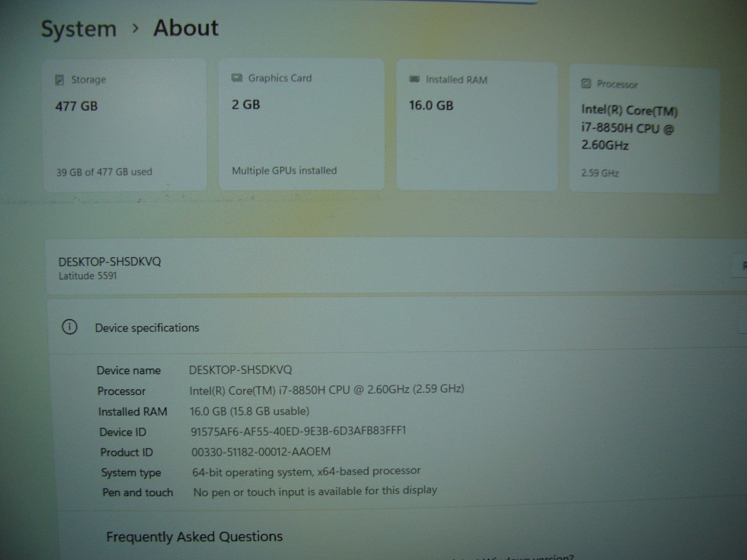Click the Product ID value 00330-51182-00012-AAOEM

point(261,452)
